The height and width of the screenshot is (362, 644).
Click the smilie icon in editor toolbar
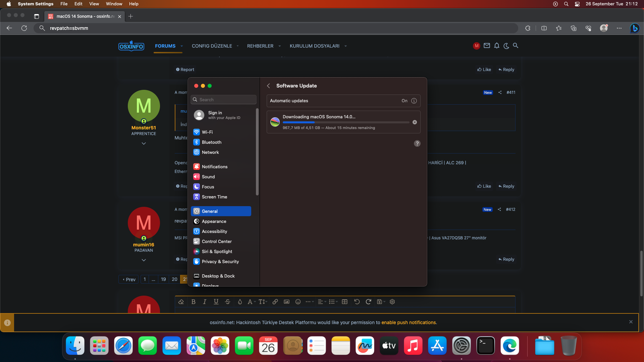tap(298, 302)
